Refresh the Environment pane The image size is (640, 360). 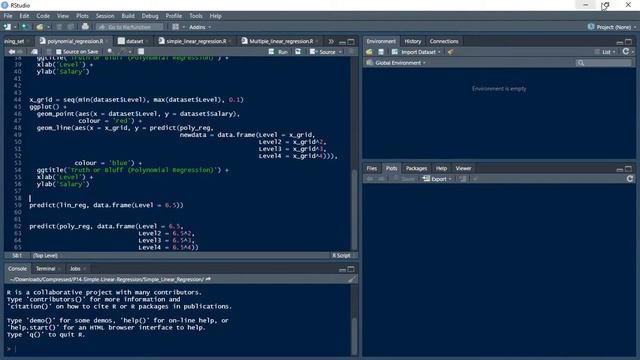[626, 52]
